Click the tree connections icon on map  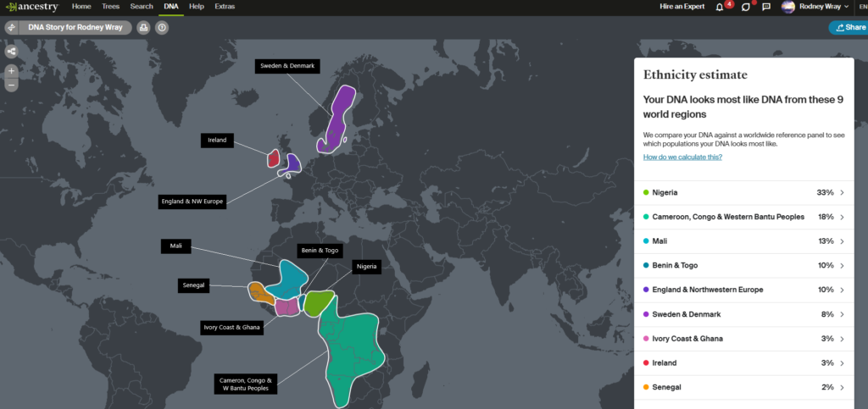12,52
